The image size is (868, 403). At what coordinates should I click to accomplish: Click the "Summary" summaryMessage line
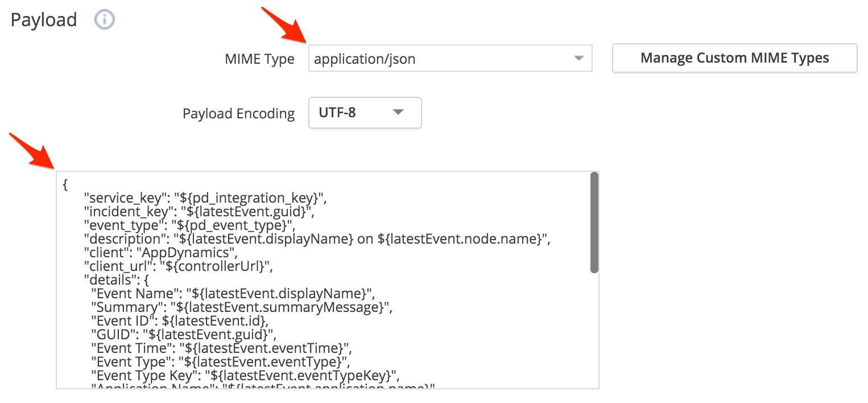242,307
